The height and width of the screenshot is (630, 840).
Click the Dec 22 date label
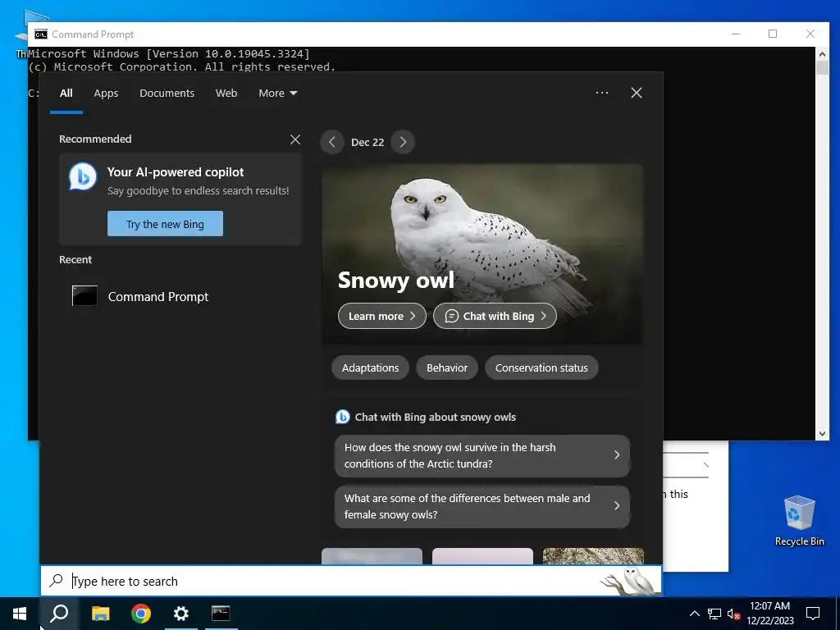tap(367, 142)
